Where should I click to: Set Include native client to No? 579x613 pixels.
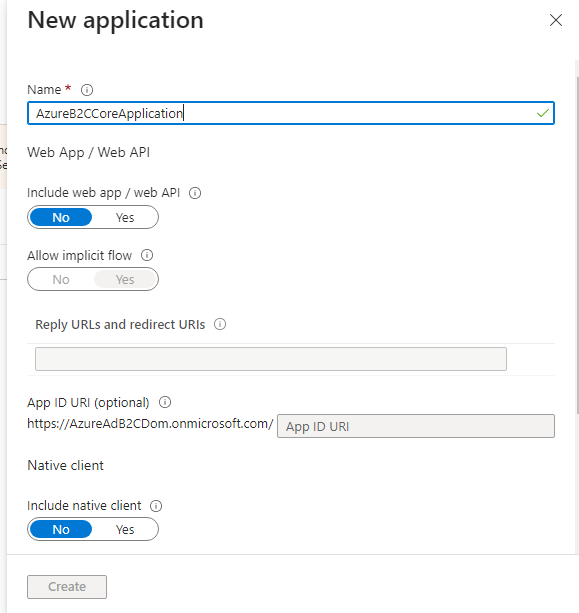tap(61, 529)
